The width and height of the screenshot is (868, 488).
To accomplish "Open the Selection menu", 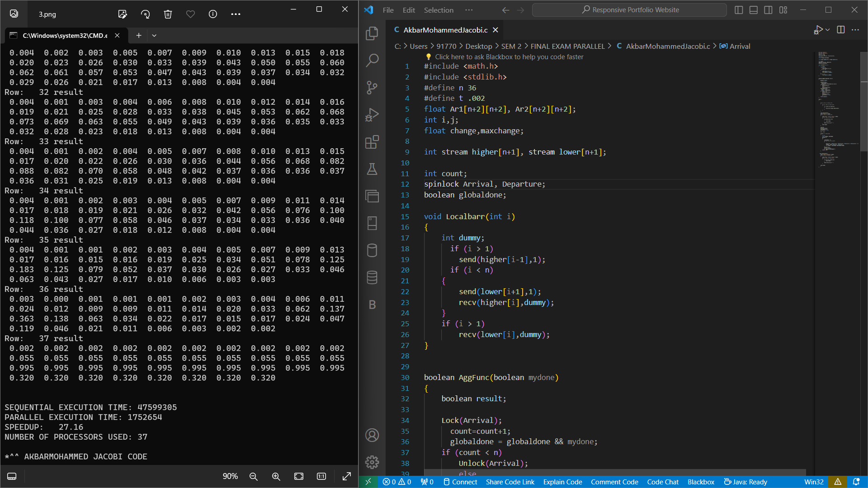I will (439, 10).
